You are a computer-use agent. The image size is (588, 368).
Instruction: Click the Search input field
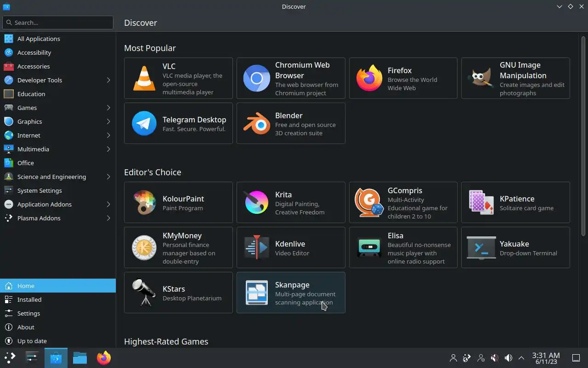click(58, 23)
